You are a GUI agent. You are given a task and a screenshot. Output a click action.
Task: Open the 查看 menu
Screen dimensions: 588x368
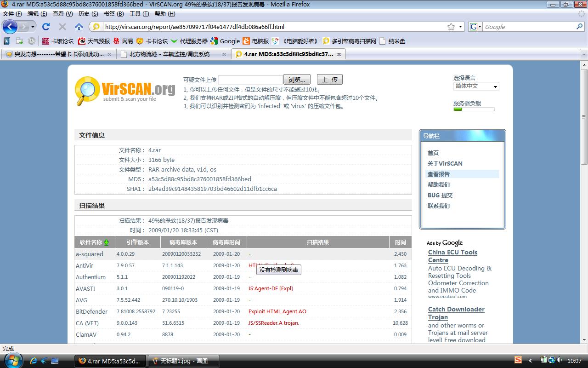[63, 14]
